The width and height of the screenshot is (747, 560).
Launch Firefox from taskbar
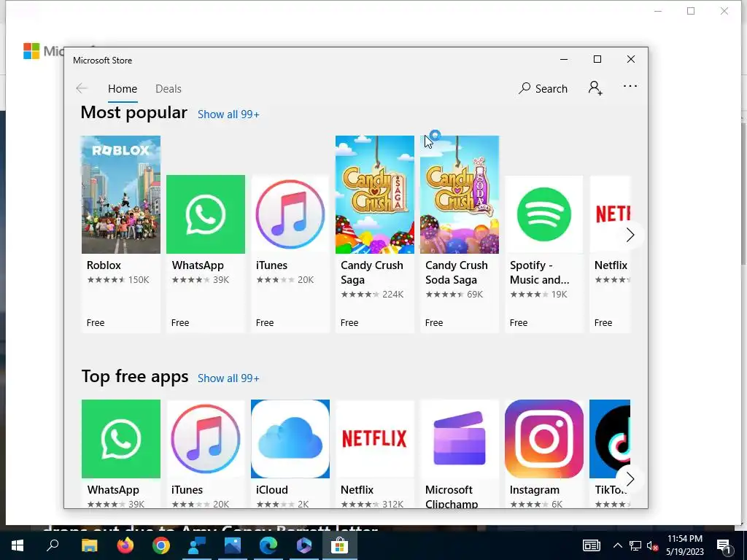(x=125, y=545)
